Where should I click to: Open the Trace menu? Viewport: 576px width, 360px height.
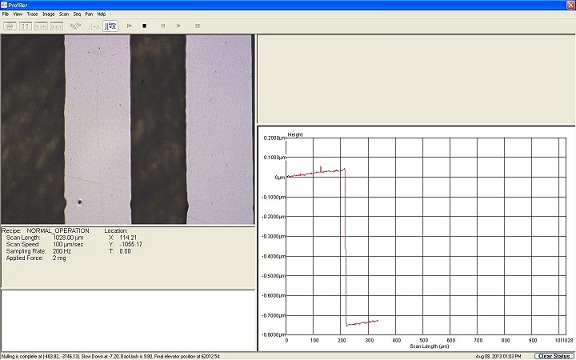click(x=32, y=14)
